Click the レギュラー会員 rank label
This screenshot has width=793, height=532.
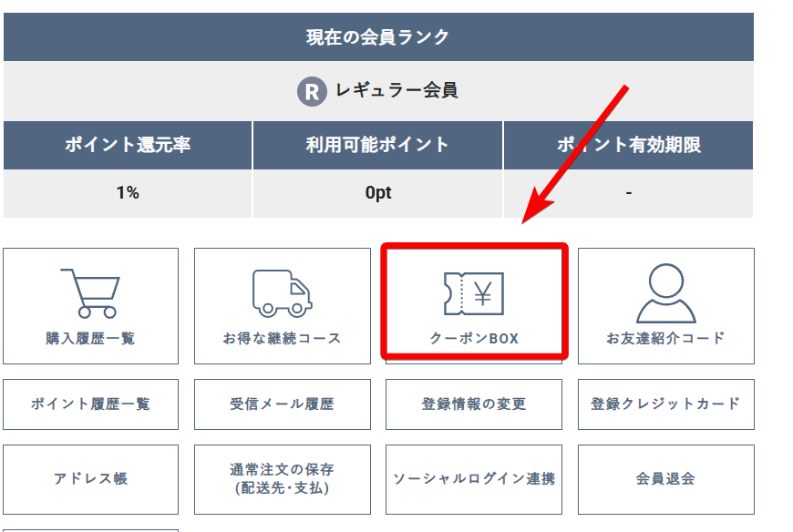pyautogui.click(x=396, y=91)
